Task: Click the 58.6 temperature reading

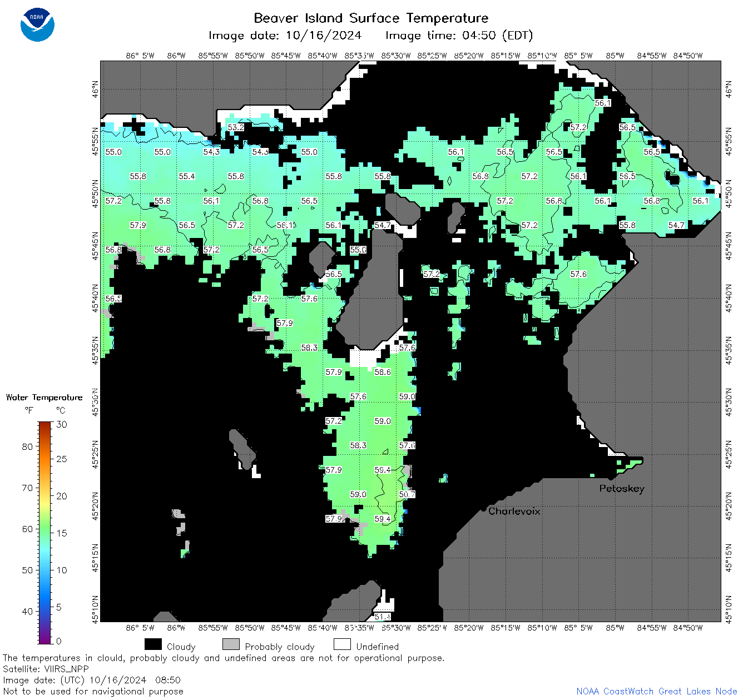Action: point(383,372)
